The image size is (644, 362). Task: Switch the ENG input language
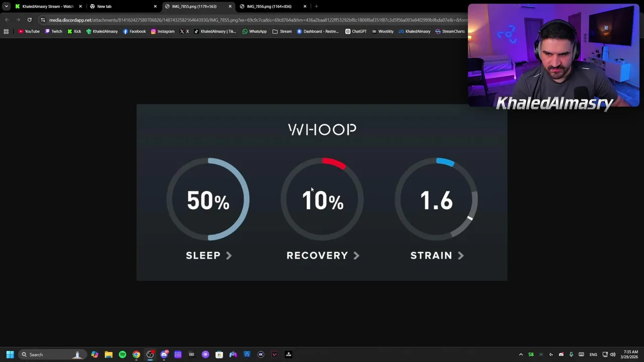593,354
